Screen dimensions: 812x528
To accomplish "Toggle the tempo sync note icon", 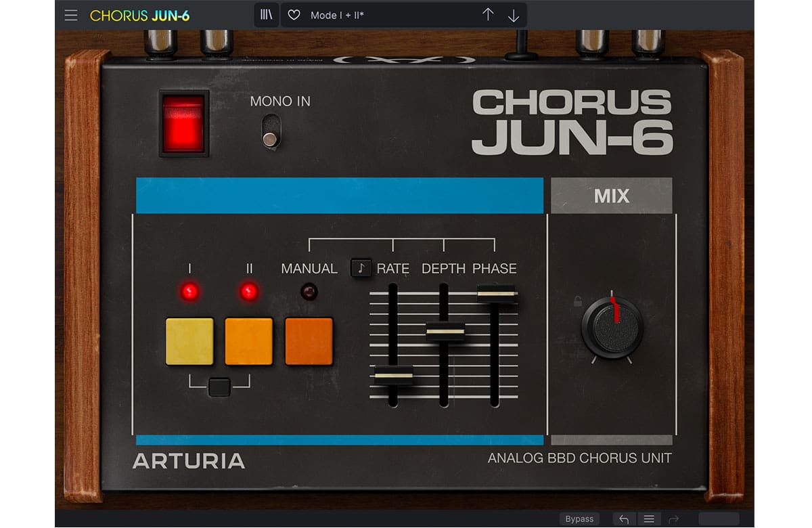I will 361,268.
